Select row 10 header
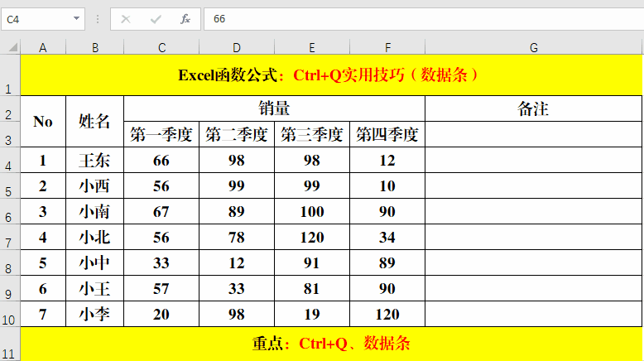 click(10, 314)
